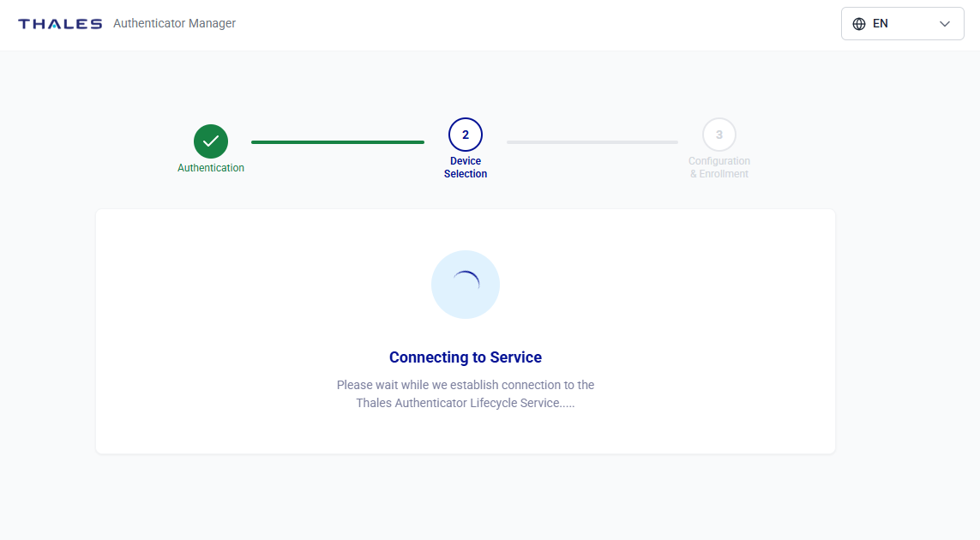Click the Authenticator Manager title text
The image size is (980, 540).
[174, 23]
